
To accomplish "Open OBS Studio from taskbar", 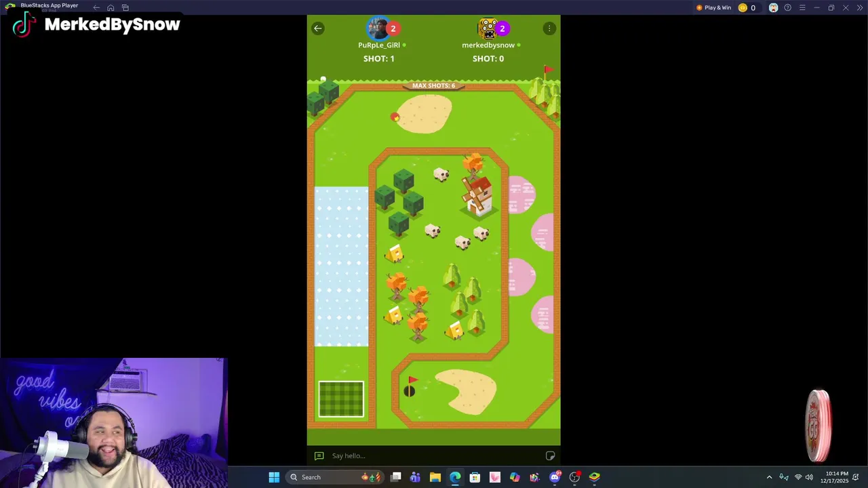I will pyautogui.click(x=574, y=477).
